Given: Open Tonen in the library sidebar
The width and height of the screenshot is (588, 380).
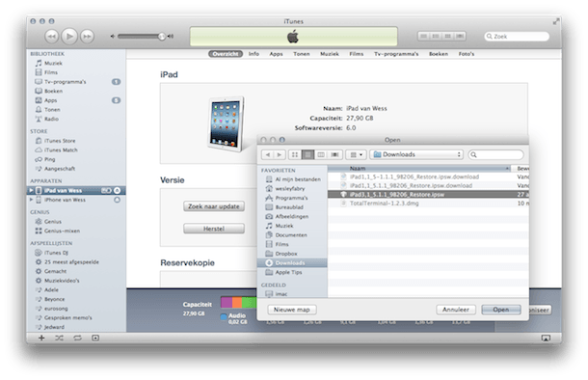Looking at the screenshot, I should [52, 110].
